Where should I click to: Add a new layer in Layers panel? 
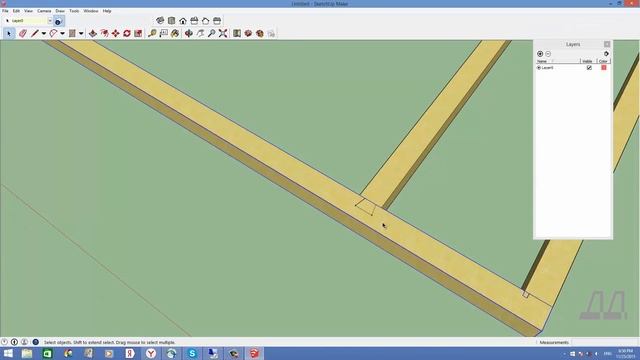[x=540, y=54]
